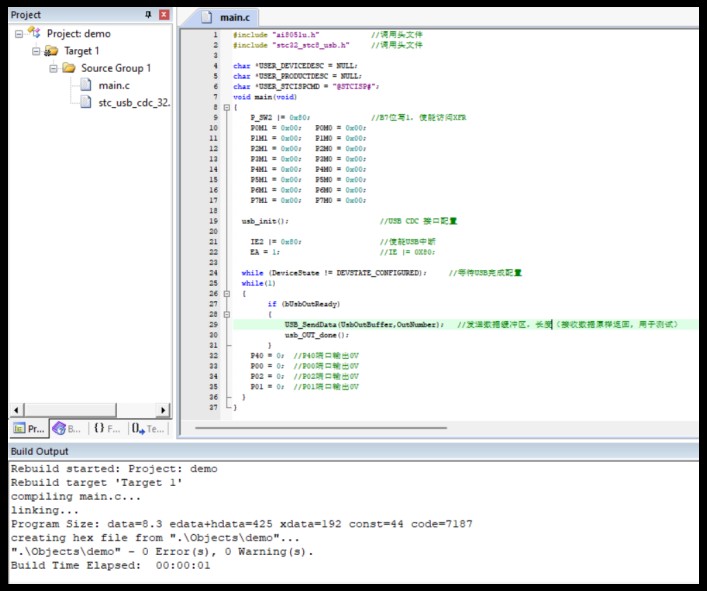Click the while (DeviceState != DEVSTATE_CONFIGURED) line

point(334,273)
